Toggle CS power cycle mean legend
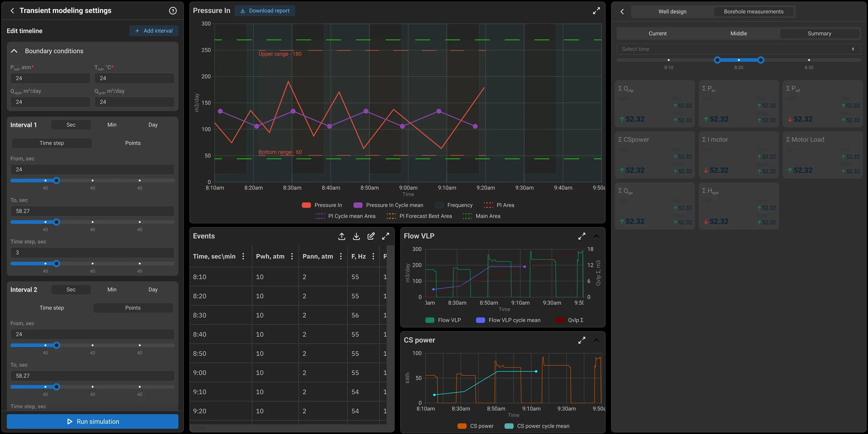This screenshot has height=434, width=868. (537, 426)
